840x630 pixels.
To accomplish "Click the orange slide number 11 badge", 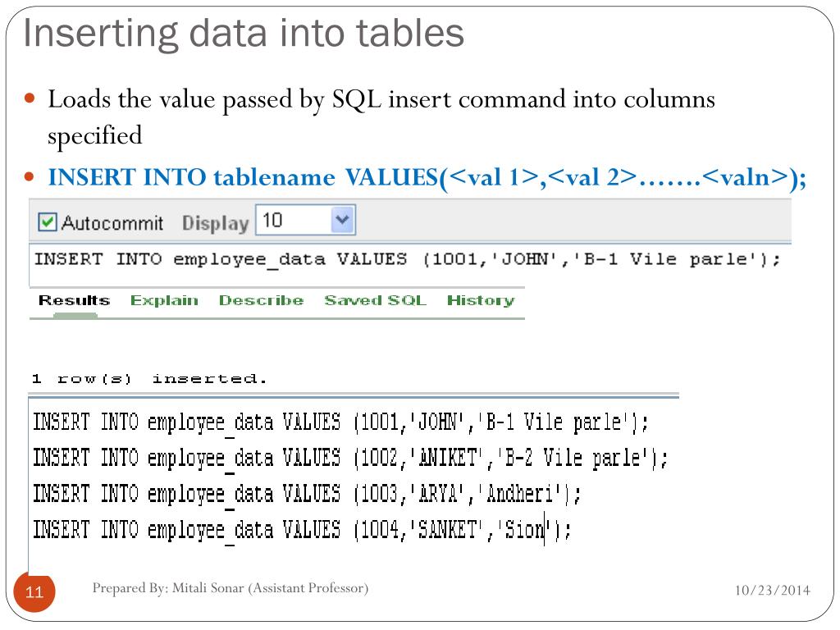I will tap(34, 591).
